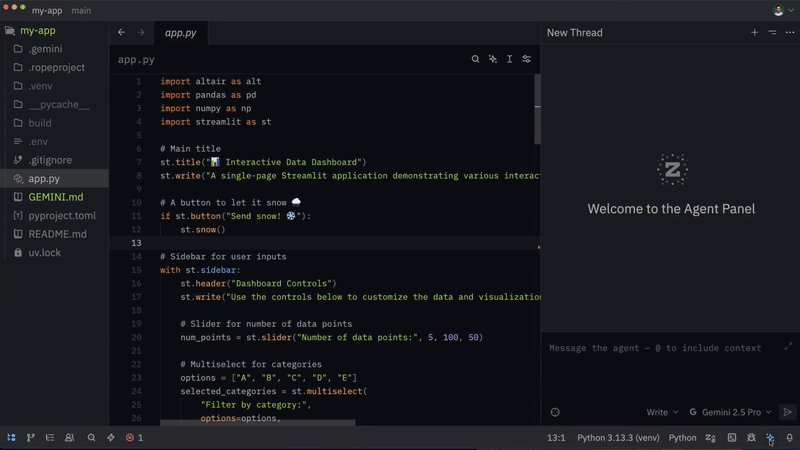Open the diagnostics showing 1 error

135,438
